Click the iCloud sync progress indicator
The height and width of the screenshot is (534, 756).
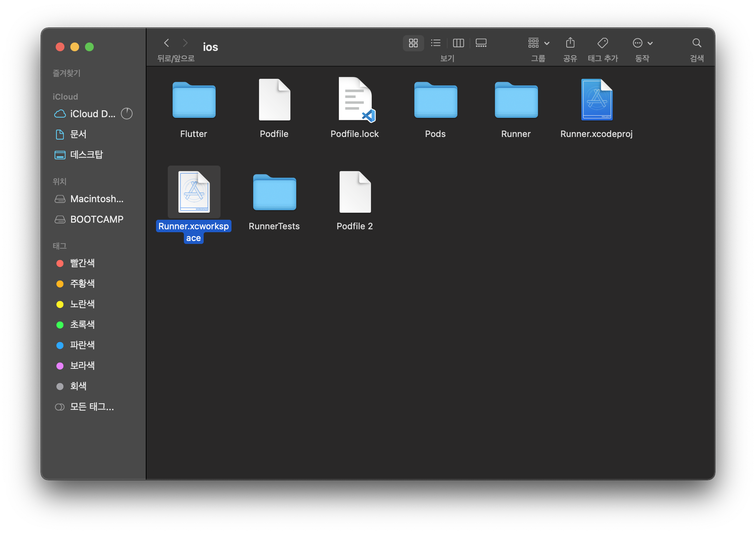127,114
